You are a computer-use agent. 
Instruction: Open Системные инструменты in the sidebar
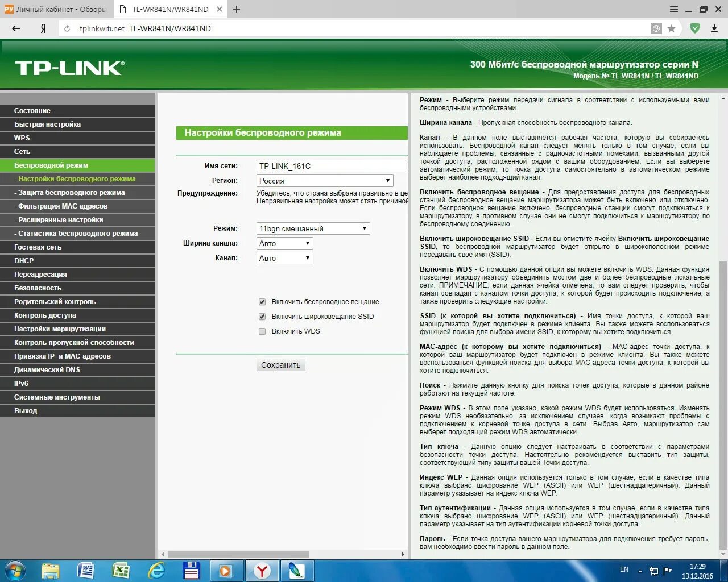(77, 397)
